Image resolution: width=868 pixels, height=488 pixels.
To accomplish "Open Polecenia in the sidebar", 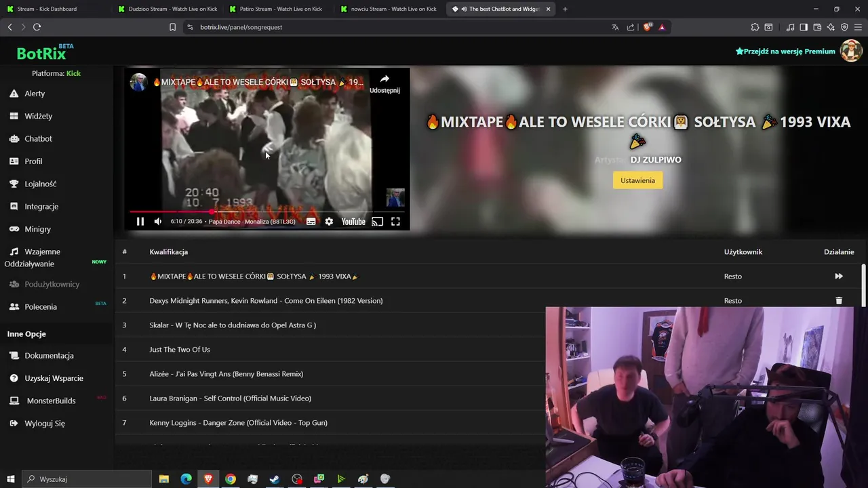I will (x=41, y=306).
